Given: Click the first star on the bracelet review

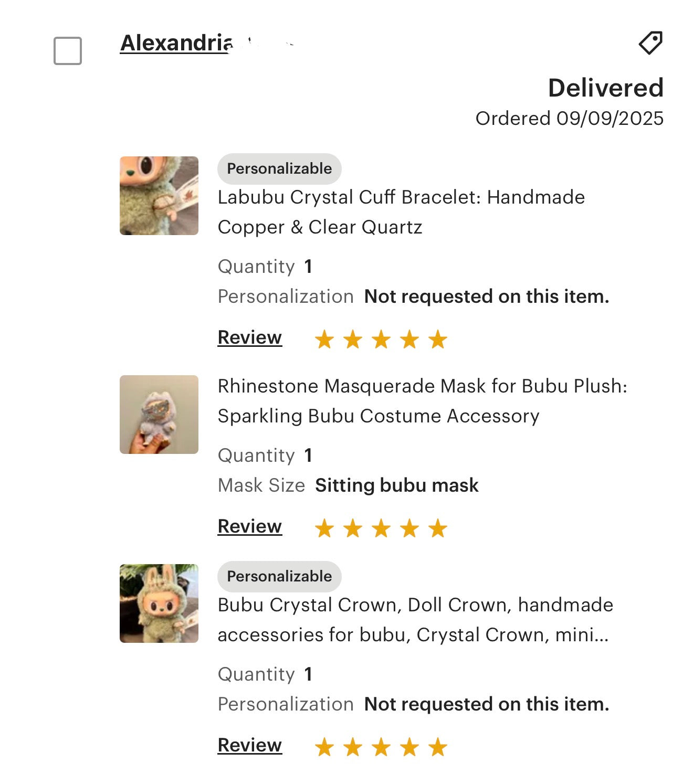Looking at the screenshot, I should point(324,338).
